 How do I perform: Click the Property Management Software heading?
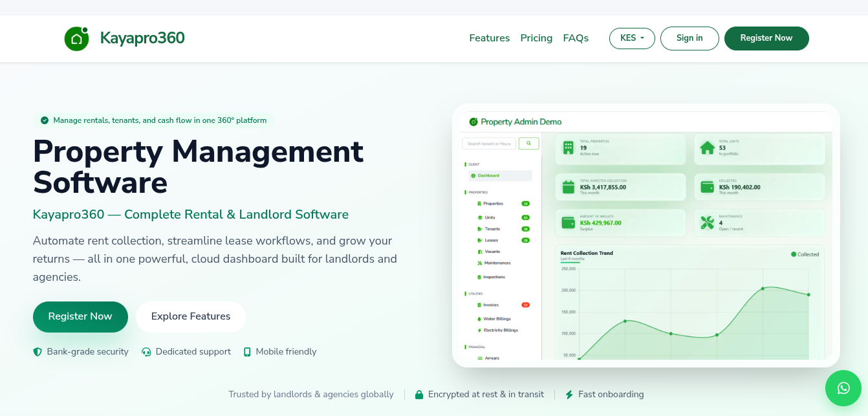(x=199, y=167)
